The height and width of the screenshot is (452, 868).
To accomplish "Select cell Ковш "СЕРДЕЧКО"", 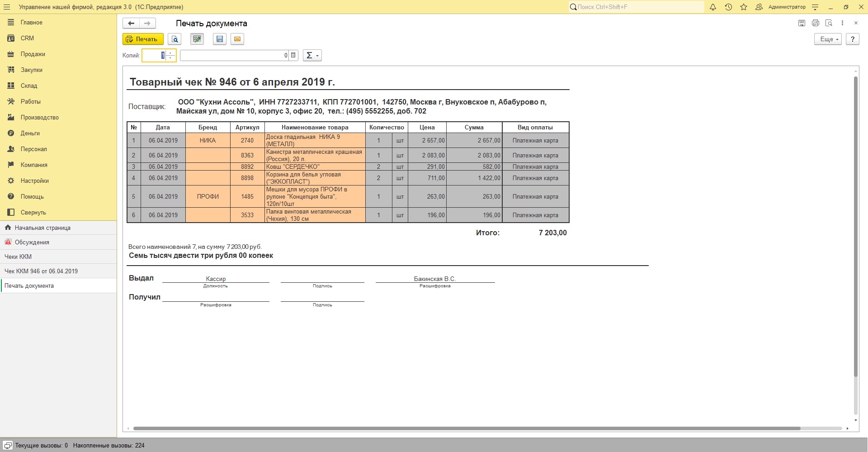I will 315,167.
